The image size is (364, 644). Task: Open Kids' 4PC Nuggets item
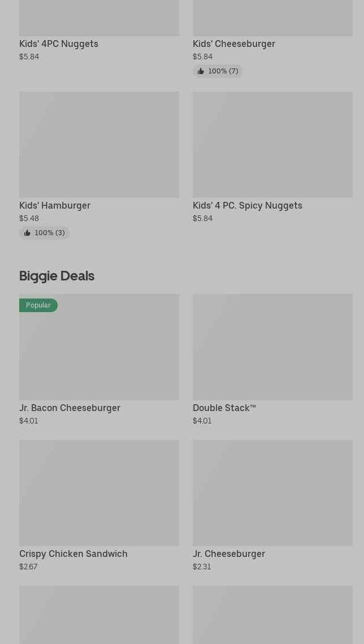(59, 44)
